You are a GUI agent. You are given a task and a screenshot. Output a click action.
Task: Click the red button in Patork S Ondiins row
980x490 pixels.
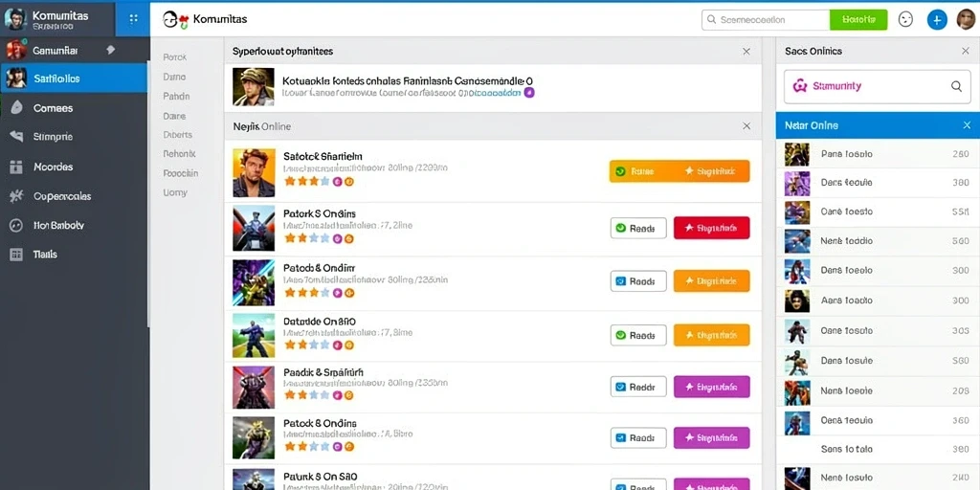coord(711,228)
